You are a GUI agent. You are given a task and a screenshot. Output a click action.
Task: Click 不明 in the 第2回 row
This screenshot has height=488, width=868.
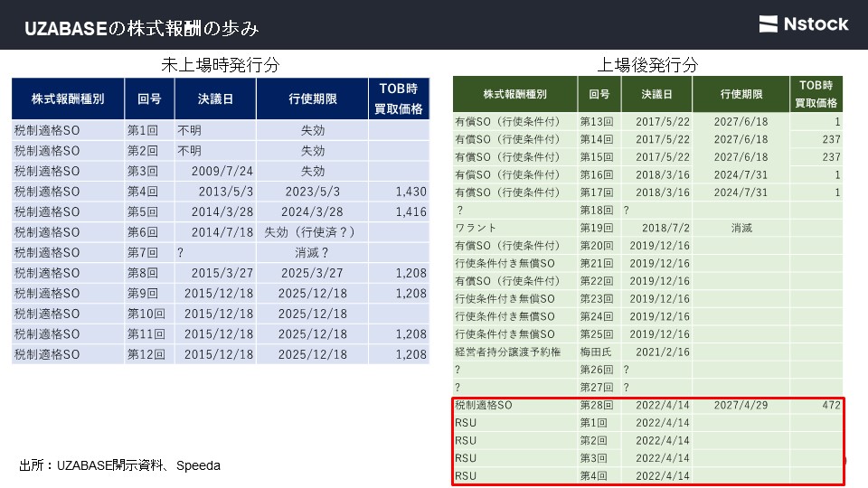(x=189, y=151)
